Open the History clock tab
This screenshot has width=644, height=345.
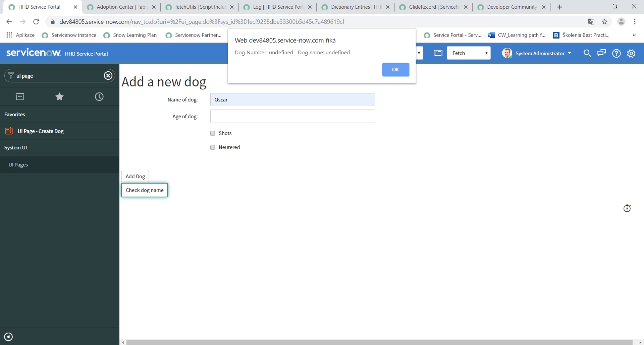tap(99, 97)
